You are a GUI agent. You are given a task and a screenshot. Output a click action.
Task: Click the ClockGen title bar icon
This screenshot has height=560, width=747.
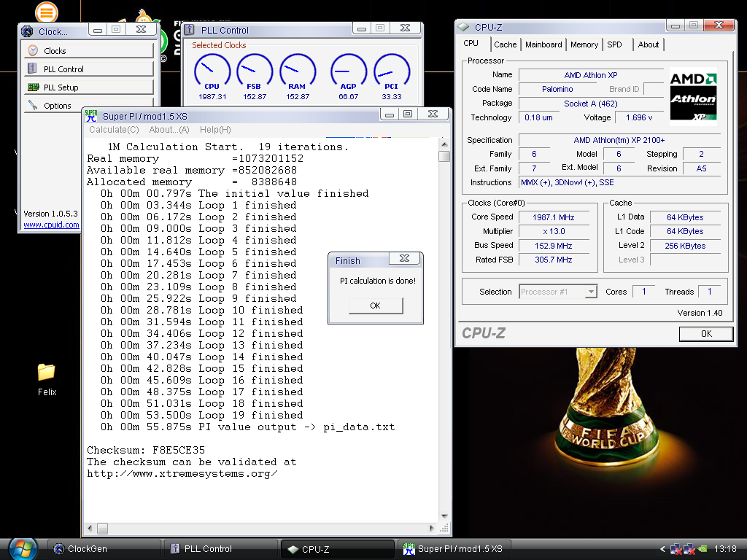point(27,31)
